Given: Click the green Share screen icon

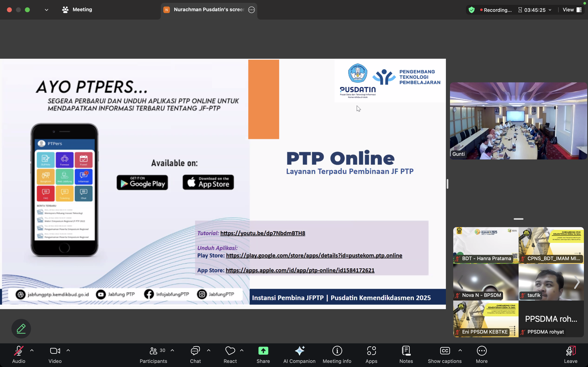Looking at the screenshot, I should tap(263, 351).
